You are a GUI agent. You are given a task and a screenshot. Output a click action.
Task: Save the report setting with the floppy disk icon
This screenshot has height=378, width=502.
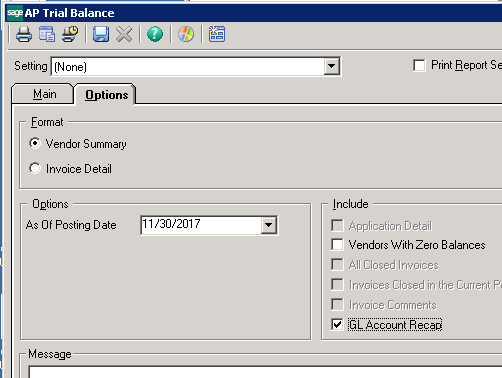[x=101, y=34]
